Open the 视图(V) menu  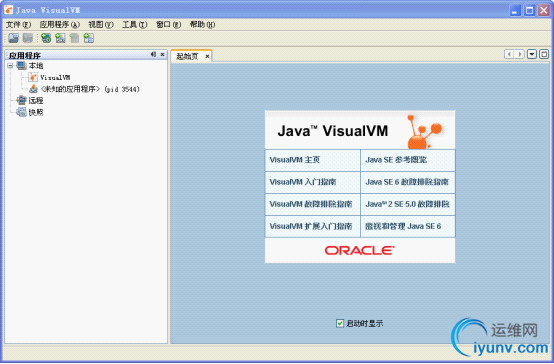coord(101,24)
